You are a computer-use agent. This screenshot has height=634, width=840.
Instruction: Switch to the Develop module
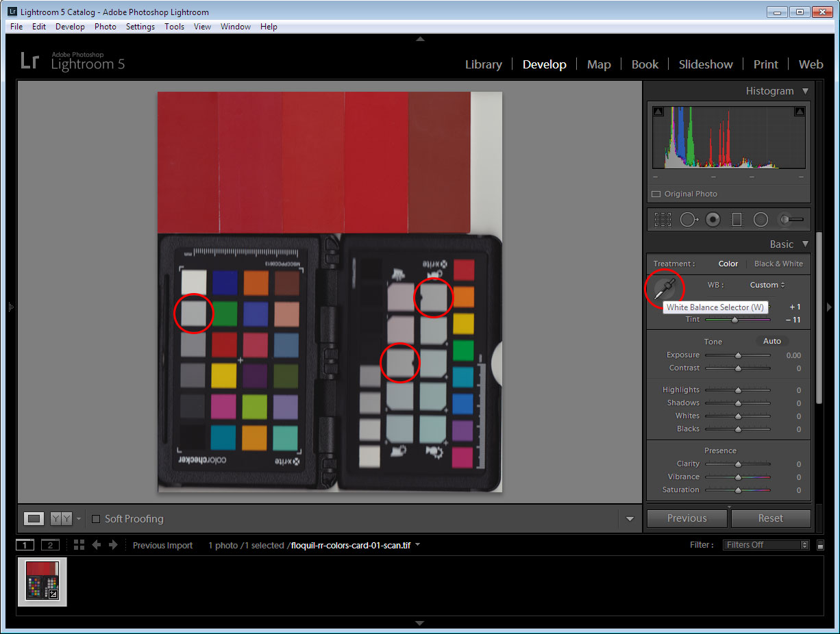click(x=545, y=64)
